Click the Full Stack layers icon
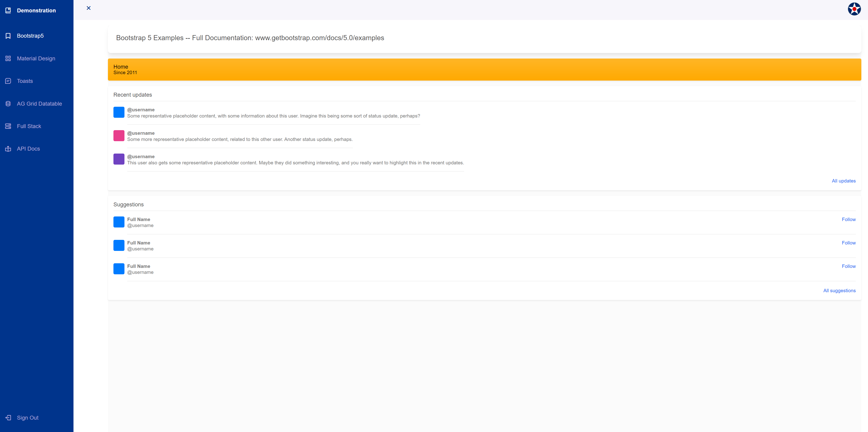Screen dimensions: 868x432 click(8, 126)
